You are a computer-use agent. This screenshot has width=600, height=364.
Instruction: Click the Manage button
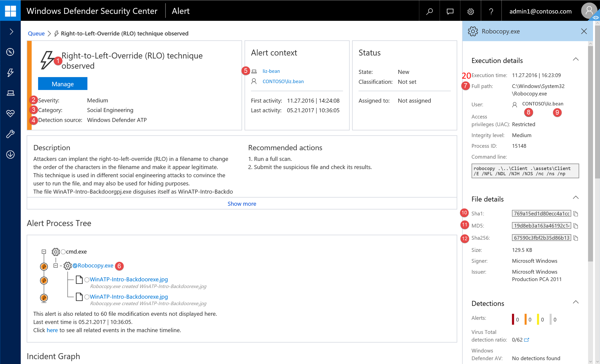(x=63, y=84)
